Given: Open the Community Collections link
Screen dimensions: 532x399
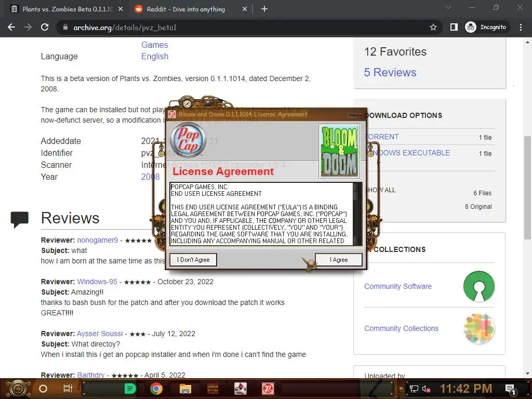Looking at the screenshot, I should click(x=402, y=328).
